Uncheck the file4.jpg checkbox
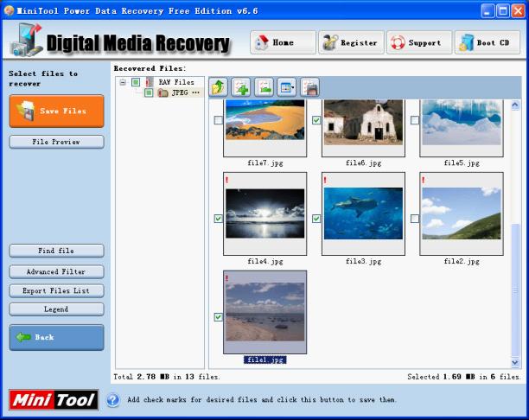The height and width of the screenshot is (420, 529). (x=219, y=219)
